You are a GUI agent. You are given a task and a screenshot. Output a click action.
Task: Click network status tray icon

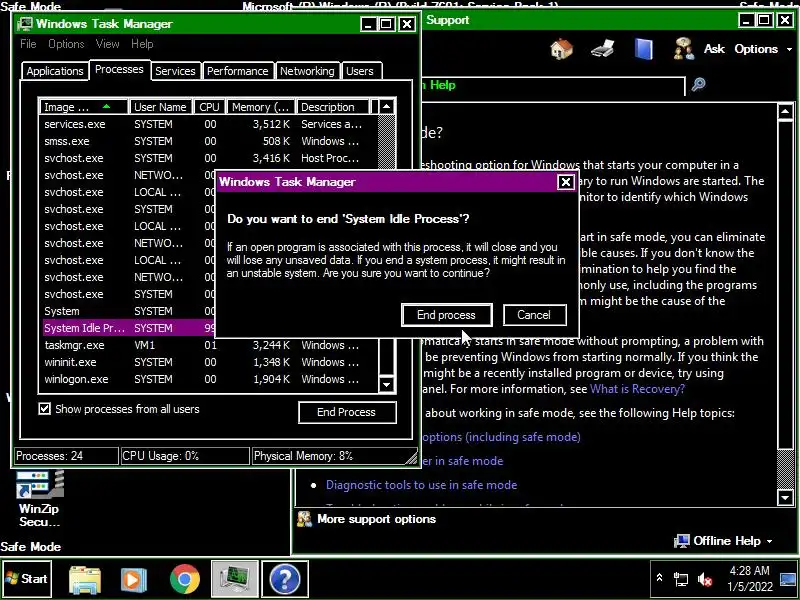681,579
